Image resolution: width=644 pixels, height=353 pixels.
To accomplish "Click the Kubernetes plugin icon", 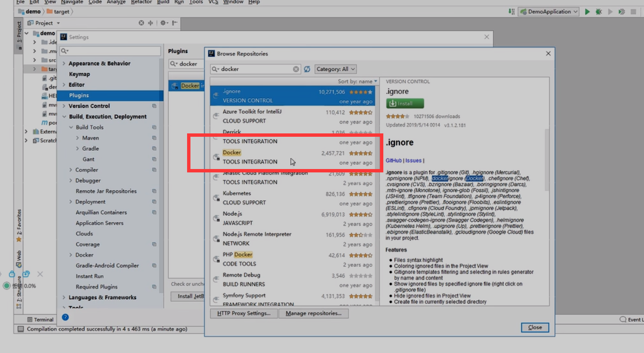I will [x=216, y=197].
